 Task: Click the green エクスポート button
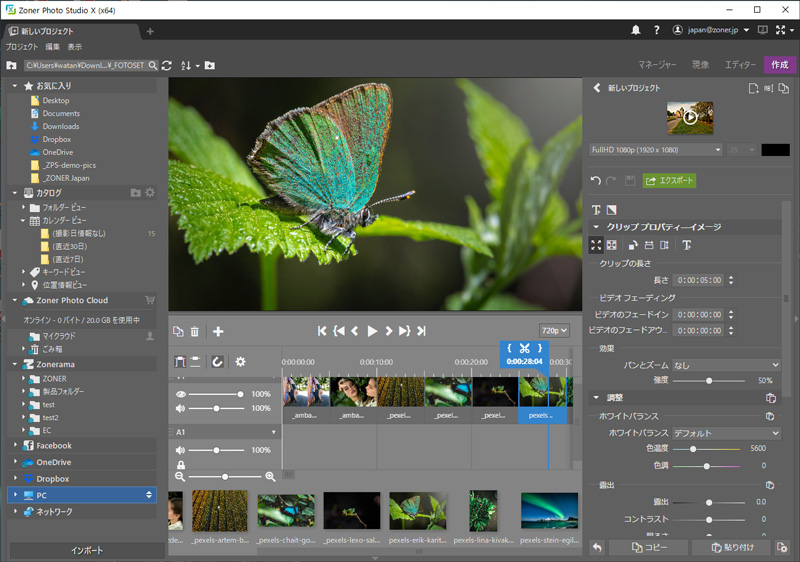click(x=669, y=181)
